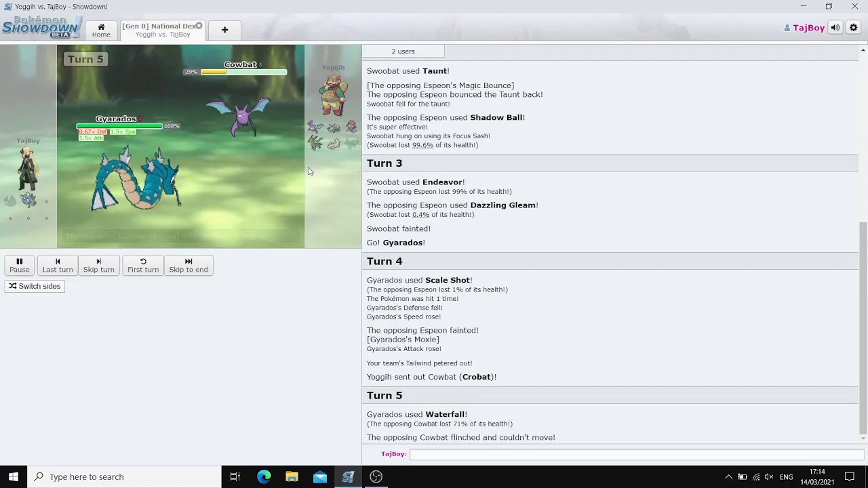Viewport: 868px width, 488px height.
Task: Click 'Gyarados used Waterfall!' log line
Action: (x=417, y=414)
